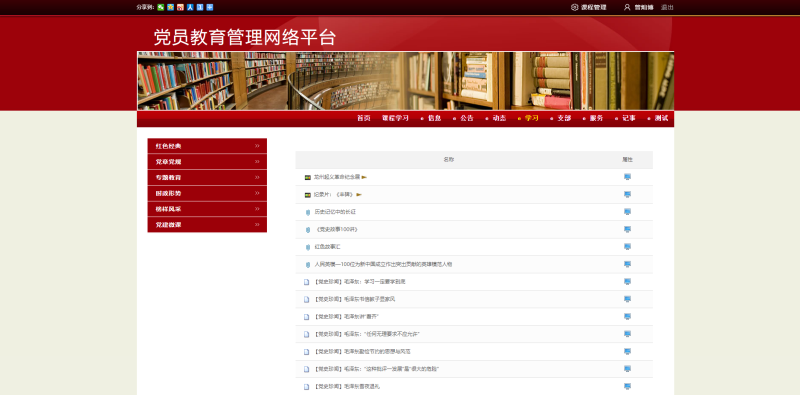Click the monitor icon for 历史记忆中的长征 row

coord(628,212)
